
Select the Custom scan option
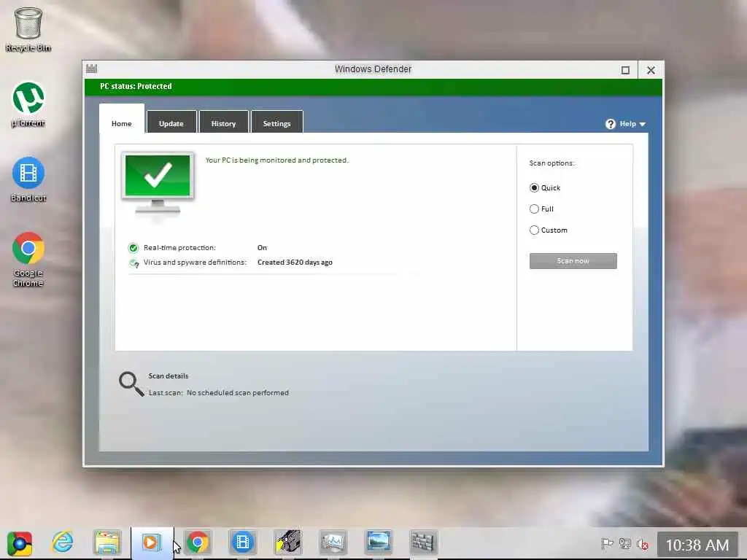[549, 230]
